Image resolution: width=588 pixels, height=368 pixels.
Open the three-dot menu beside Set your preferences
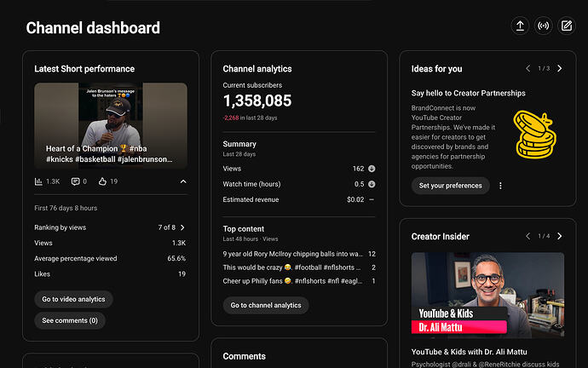pos(500,186)
